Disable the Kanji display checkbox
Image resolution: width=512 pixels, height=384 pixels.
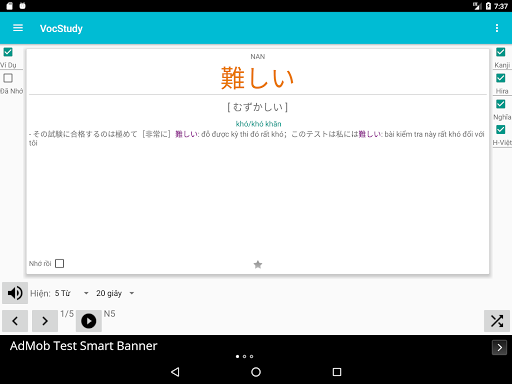500,52
